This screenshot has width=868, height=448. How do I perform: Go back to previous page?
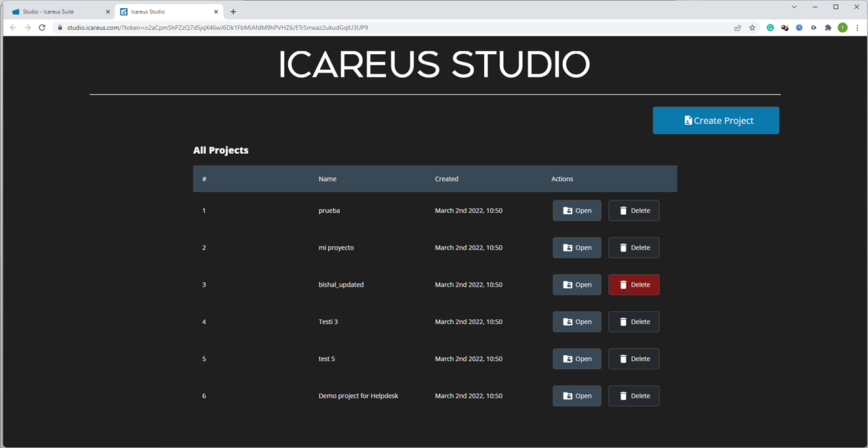[13, 28]
